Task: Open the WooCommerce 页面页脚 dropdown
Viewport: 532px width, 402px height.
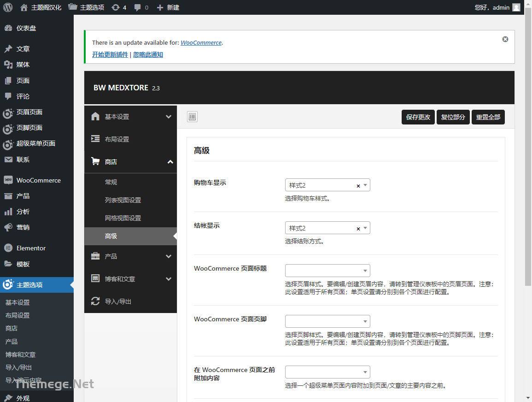Action: click(328, 321)
